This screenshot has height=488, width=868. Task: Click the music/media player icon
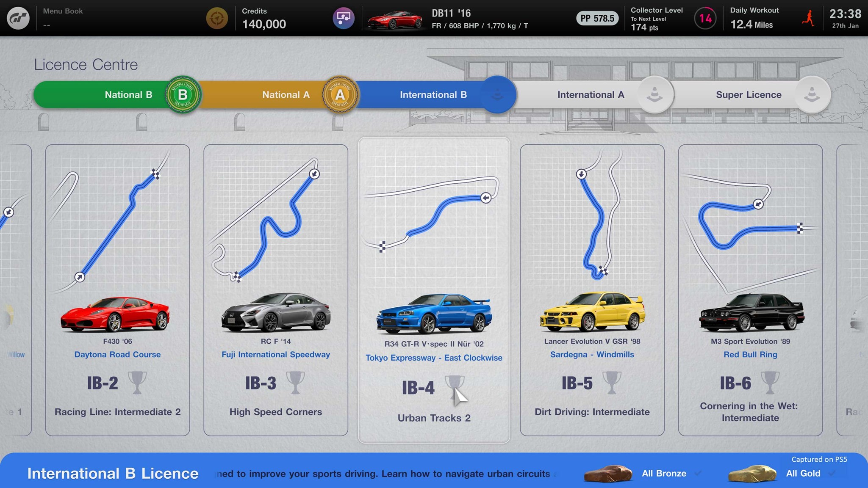(344, 18)
